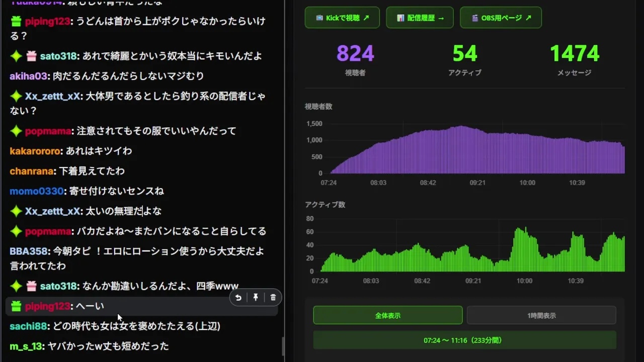Image resolution: width=644 pixels, height=362 pixels.
Task: Click username piping123 on うどん message
Action: (x=48, y=22)
